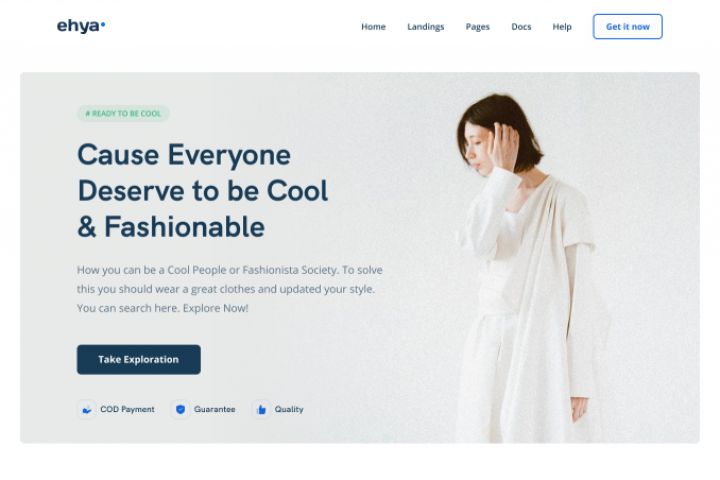Click the blue dot in ehya logo
Image resolution: width=720 pixels, height=480 pixels.
(103, 24)
